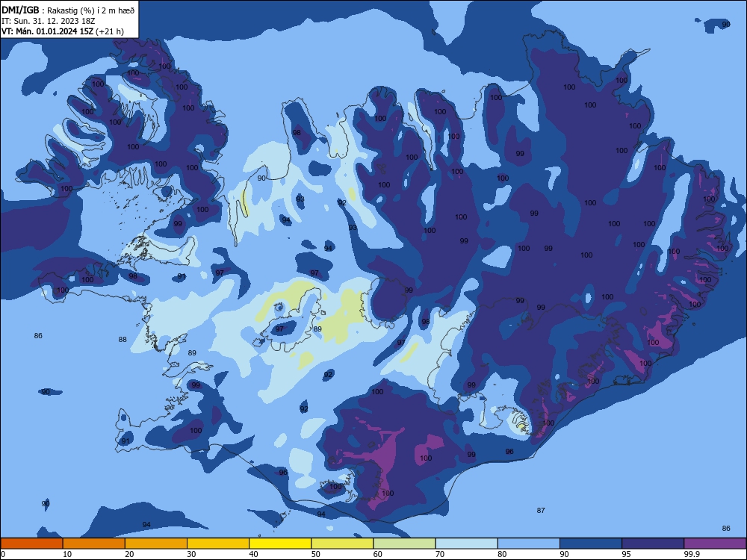The width and height of the screenshot is (747, 560).
Task: Choose the 70–80 pale blue legend swatch
Action: (466, 544)
